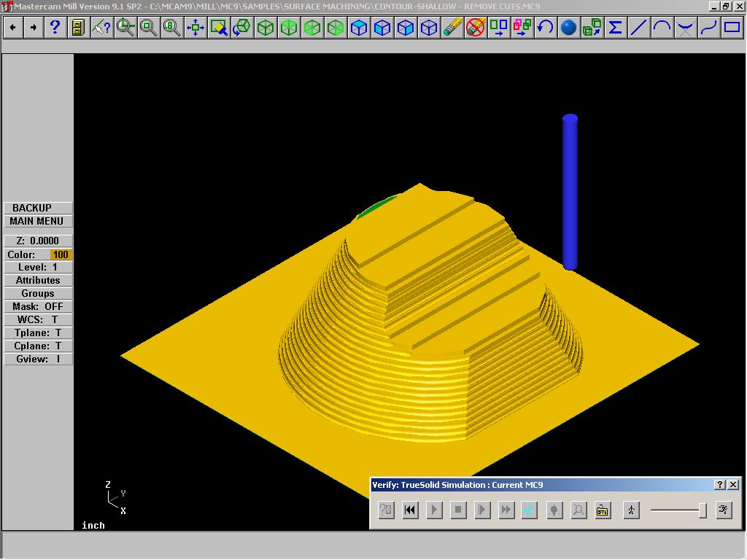Viewport: 747px width, 560px height.
Task: Open the Cplane: T selector
Action: [x=38, y=346]
